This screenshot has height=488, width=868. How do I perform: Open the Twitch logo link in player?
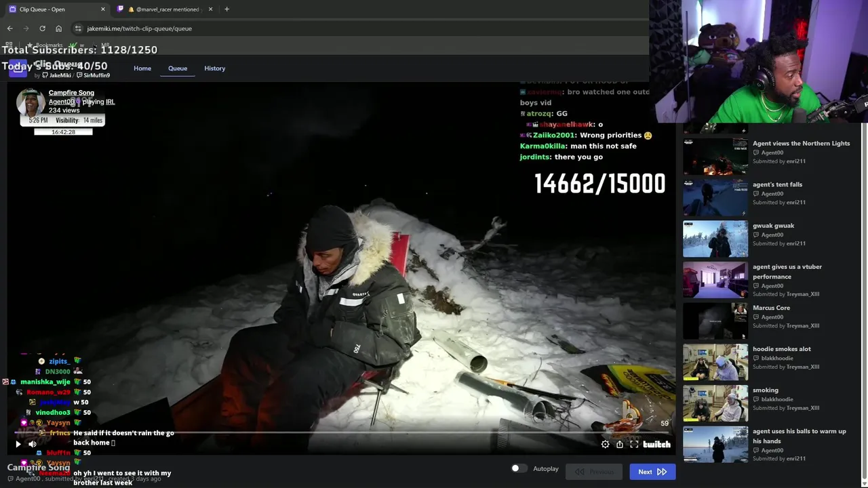click(656, 444)
